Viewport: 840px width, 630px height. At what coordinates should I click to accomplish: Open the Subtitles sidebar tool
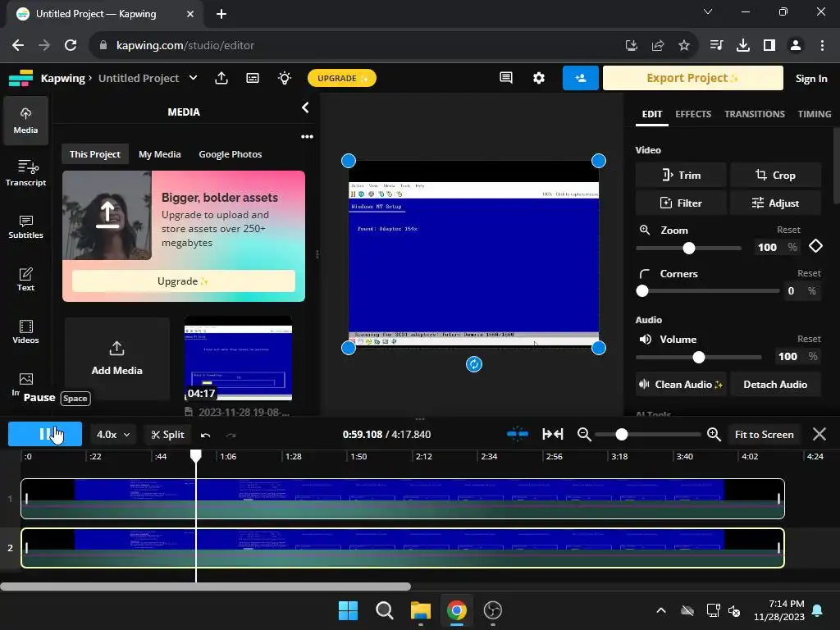coord(25,226)
